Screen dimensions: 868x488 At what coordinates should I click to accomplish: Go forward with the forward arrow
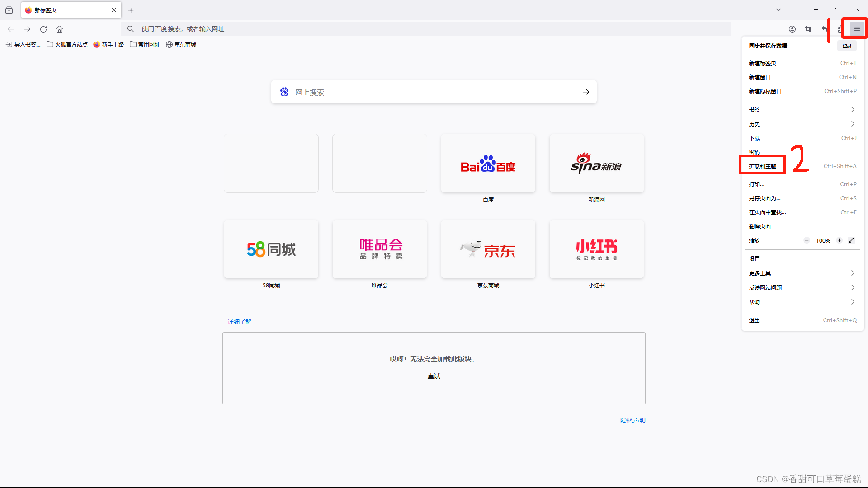[27, 29]
